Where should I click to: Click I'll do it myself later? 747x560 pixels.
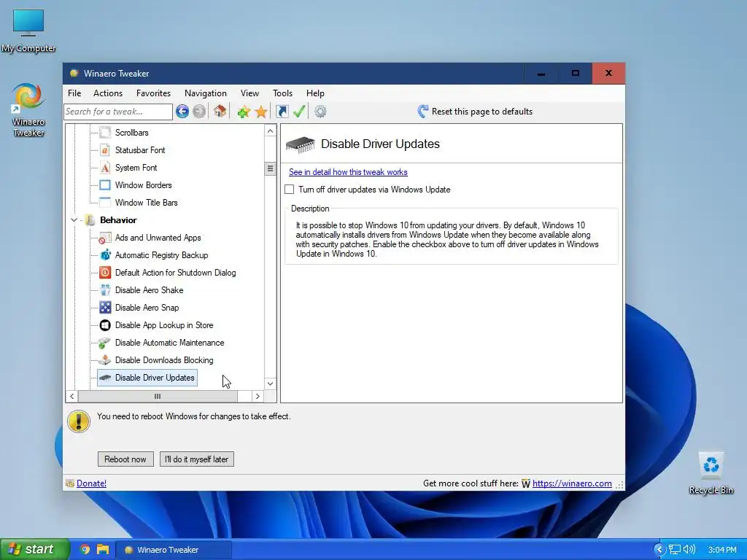tap(197, 459)
